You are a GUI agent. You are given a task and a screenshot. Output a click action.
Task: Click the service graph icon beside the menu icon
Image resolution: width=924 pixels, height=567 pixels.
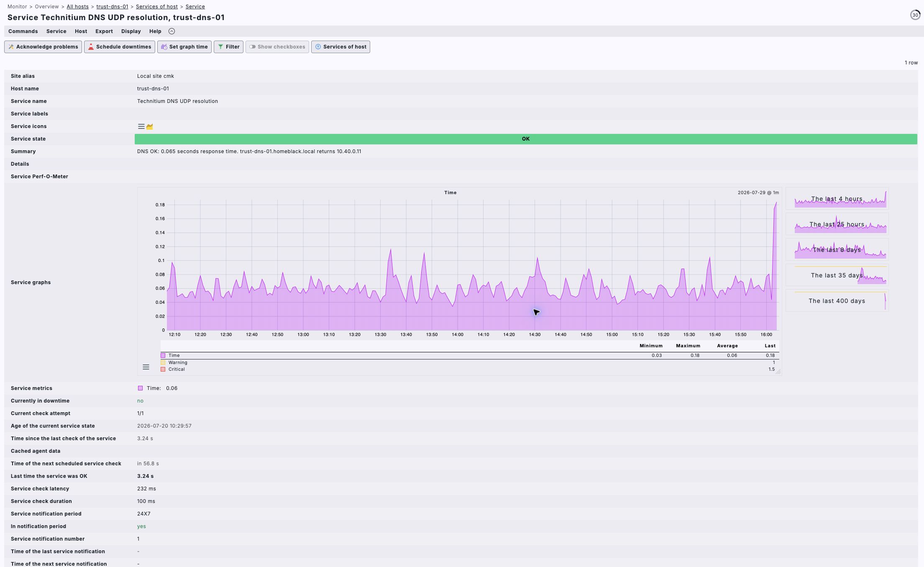149,126
